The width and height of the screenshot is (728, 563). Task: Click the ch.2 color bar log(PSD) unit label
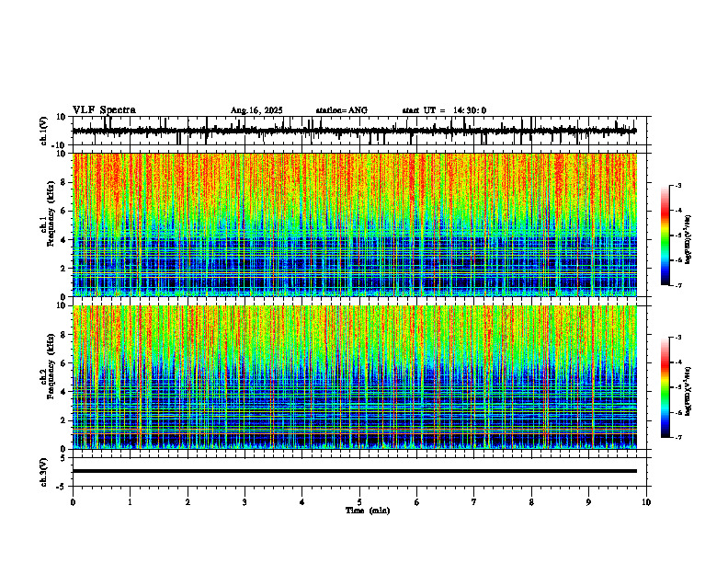pyautogui.click(x=688, y=391)
